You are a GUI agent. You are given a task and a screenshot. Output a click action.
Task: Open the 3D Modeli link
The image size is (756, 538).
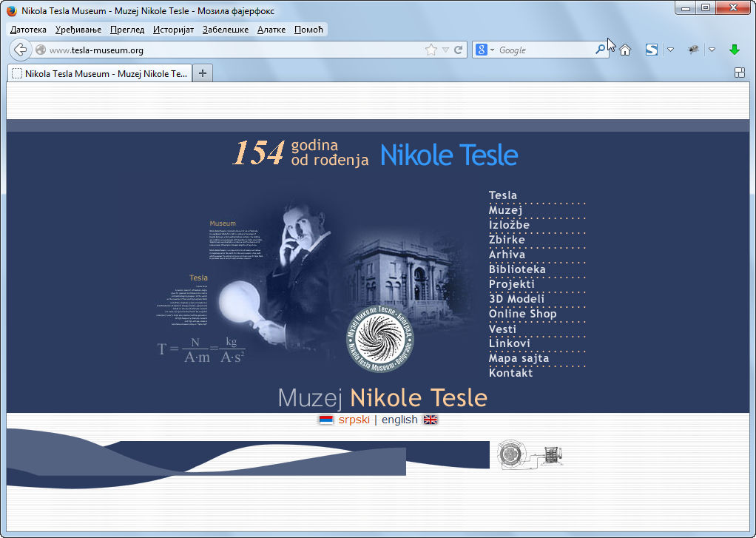[x=517, y=299]
